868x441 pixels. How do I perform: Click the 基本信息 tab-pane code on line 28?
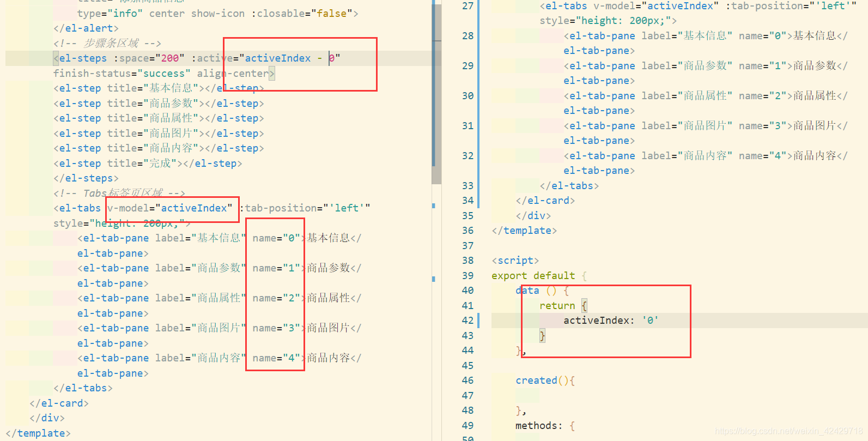(x=706, y=43)
